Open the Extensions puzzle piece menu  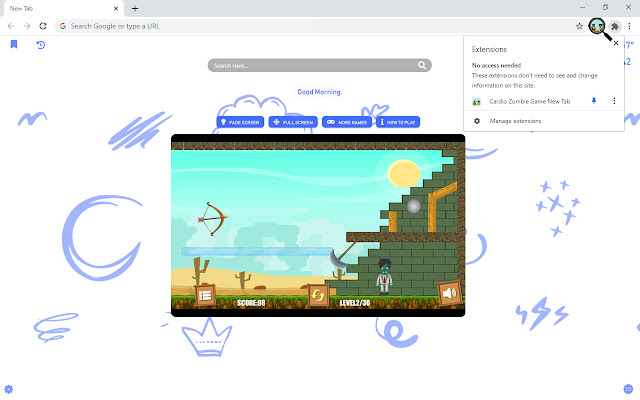click(615, 27)
